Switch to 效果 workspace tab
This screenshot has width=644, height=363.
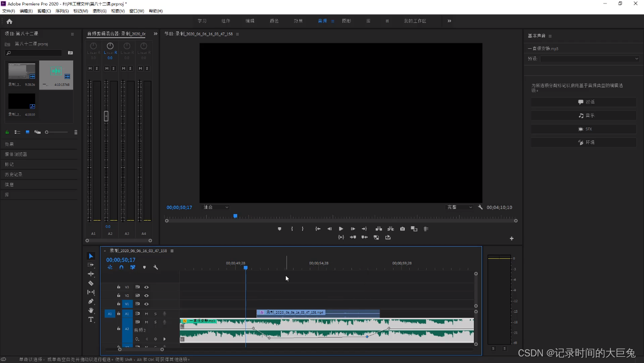298,21
